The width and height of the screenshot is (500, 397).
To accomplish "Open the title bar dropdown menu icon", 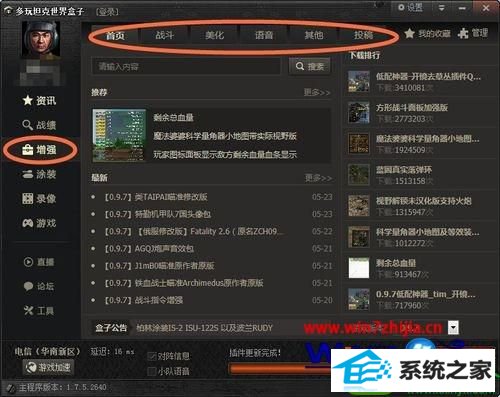I will (x=442, y=8).
